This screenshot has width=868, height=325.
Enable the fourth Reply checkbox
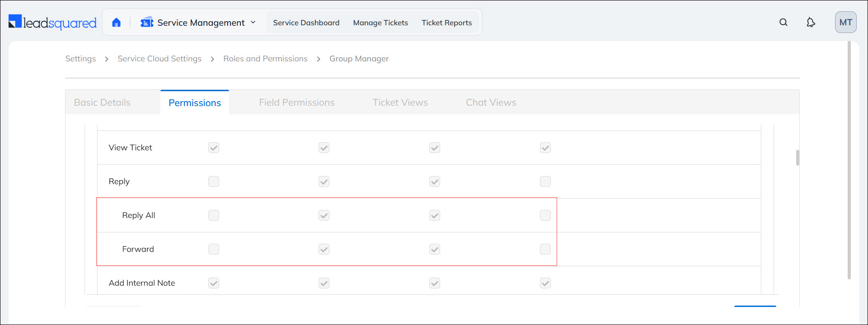point(545,181)
